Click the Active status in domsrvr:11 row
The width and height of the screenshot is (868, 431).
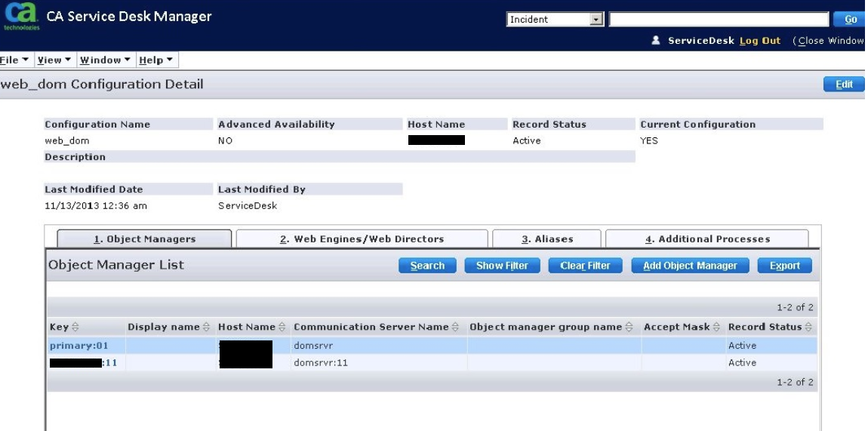click(x=743, y=362)
